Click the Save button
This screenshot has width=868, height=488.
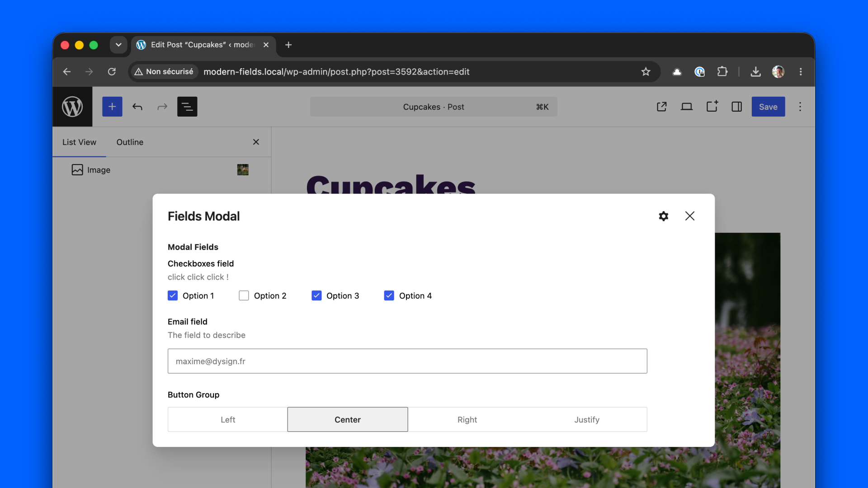click(x=768, y=107)
